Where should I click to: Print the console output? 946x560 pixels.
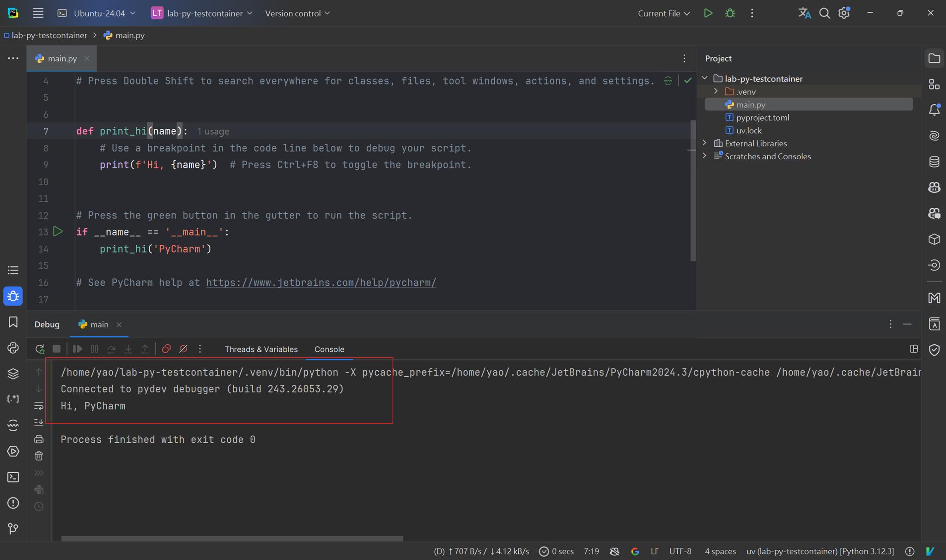[39, 440]
